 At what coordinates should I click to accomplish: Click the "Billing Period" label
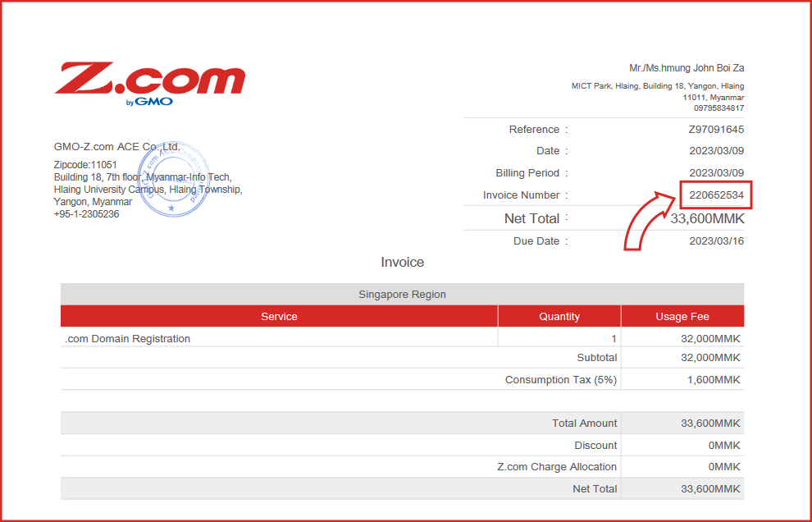tap(527, 173)
